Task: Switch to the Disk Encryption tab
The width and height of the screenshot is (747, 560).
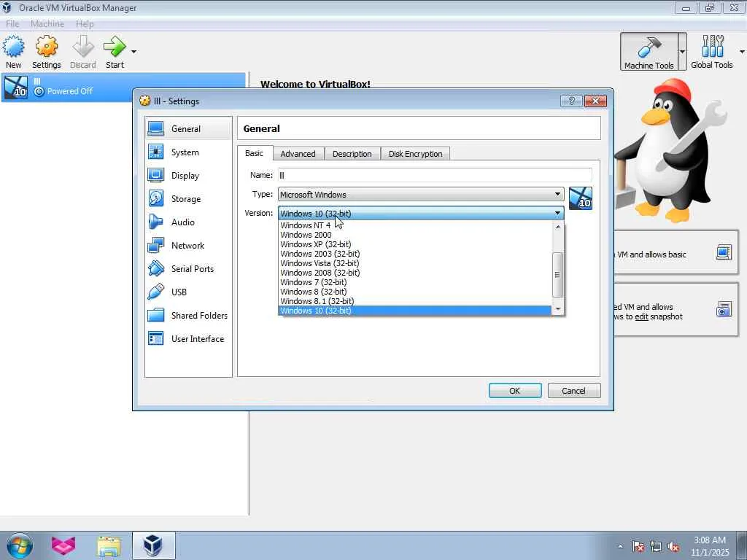Action: 415,154
